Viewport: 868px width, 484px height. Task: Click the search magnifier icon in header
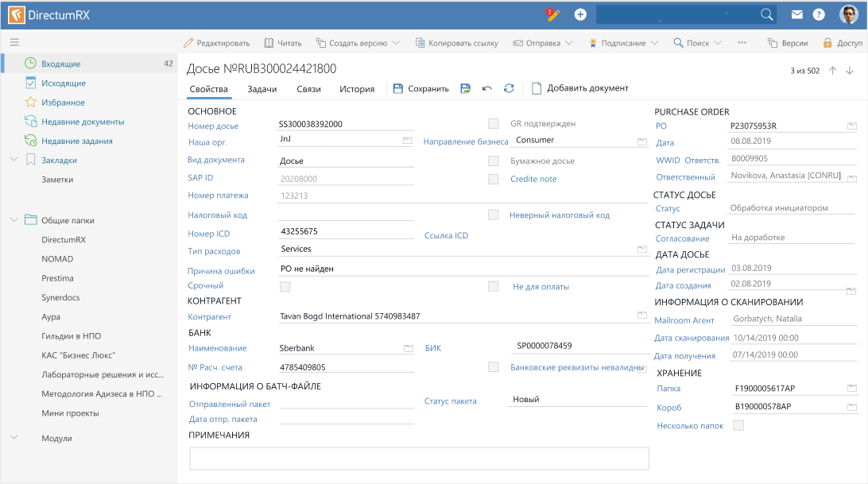coord(767,15)
